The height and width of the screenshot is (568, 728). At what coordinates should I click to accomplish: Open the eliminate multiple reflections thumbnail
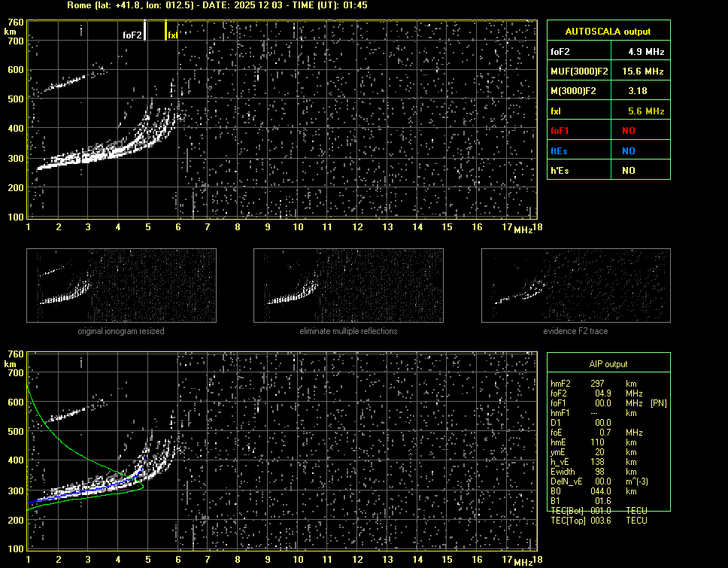pyautogui.click(x=348, y=286)
